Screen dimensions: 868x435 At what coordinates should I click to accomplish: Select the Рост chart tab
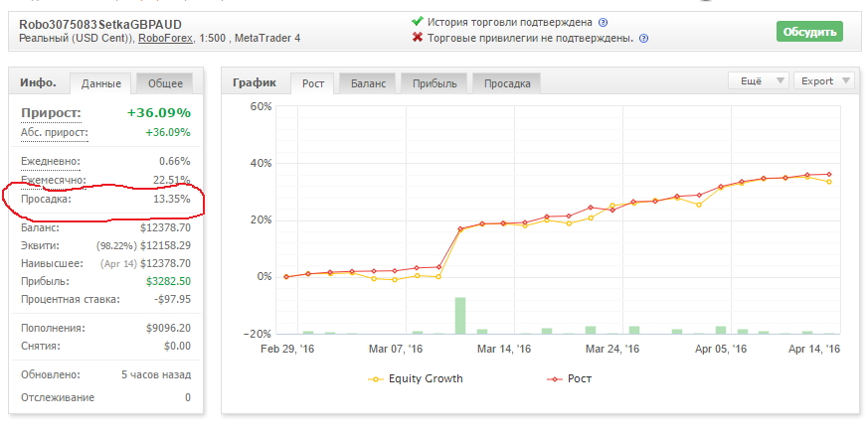coord(313,83)
